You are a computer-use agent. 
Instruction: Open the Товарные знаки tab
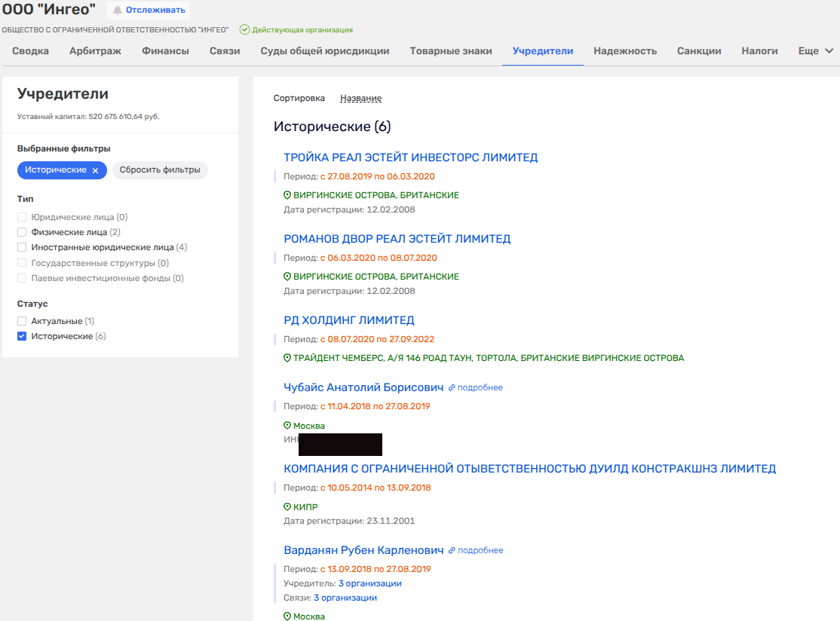pos(450,51)
